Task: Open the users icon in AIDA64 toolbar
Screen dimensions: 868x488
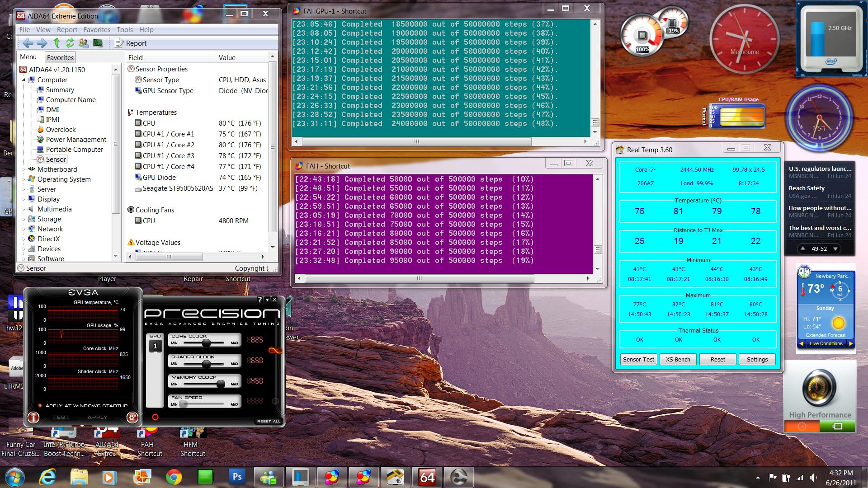Action: (x=84, y=43)
